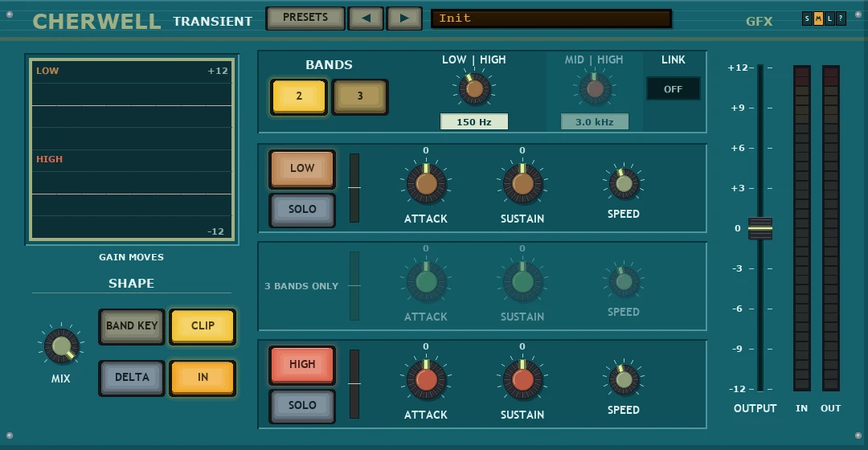The height and width of the screenshot is (450, 868).
Task: Click the OUTPUT fader handle at 0
Action: point(760,228)
